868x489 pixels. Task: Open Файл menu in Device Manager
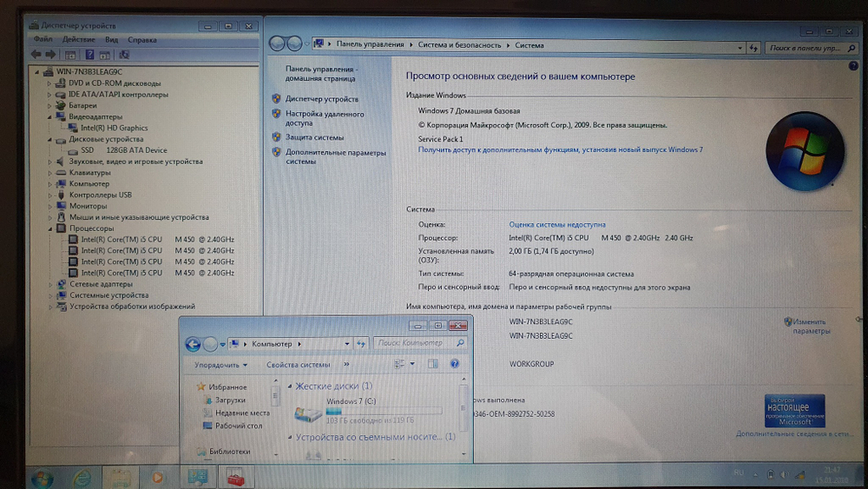click(x=43, y=39)
